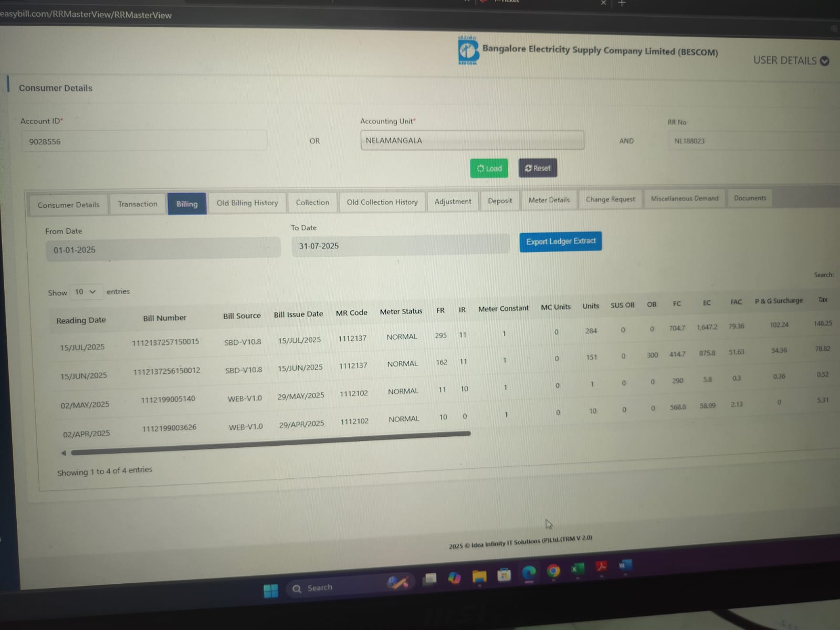Open Google Chrome from the taskbar
The image size is (840, 630).
[x=553, y=571]
